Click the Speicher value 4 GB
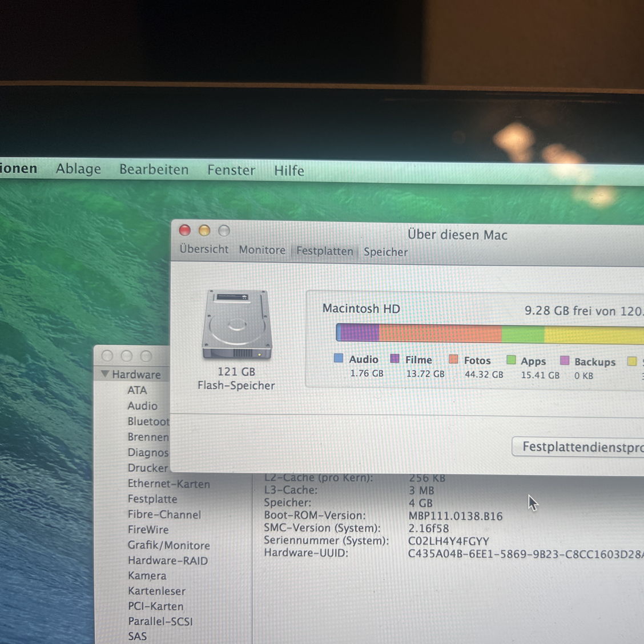The width and height of the screenshot is (644, 644). click(421, 503)
